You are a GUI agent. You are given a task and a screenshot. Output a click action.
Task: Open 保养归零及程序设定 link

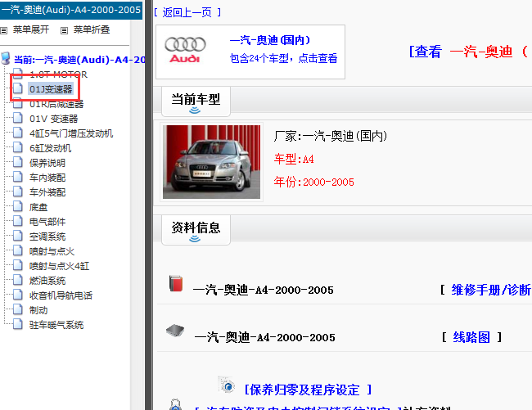point(308,390)
